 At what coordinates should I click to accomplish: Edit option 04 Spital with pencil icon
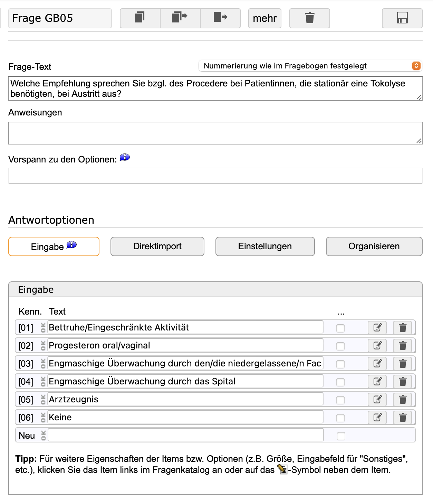click(x=377, y=382)
